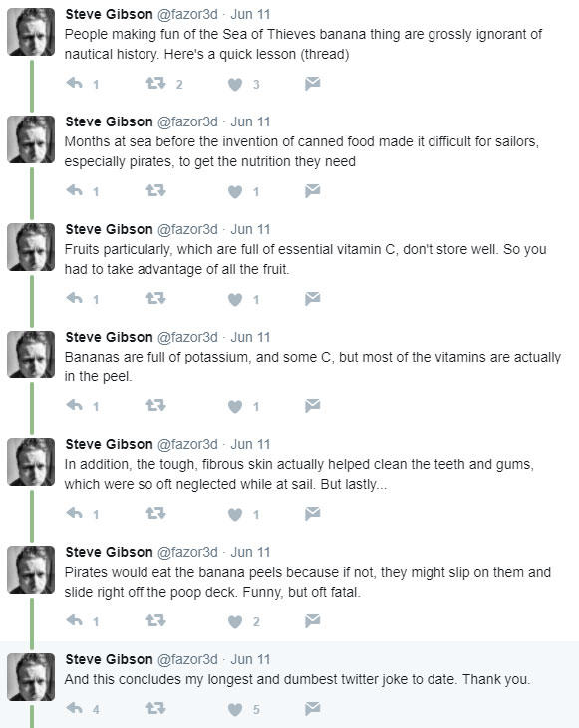Open avatar thumbnail beside the poop deck tweet

[31, 570]
